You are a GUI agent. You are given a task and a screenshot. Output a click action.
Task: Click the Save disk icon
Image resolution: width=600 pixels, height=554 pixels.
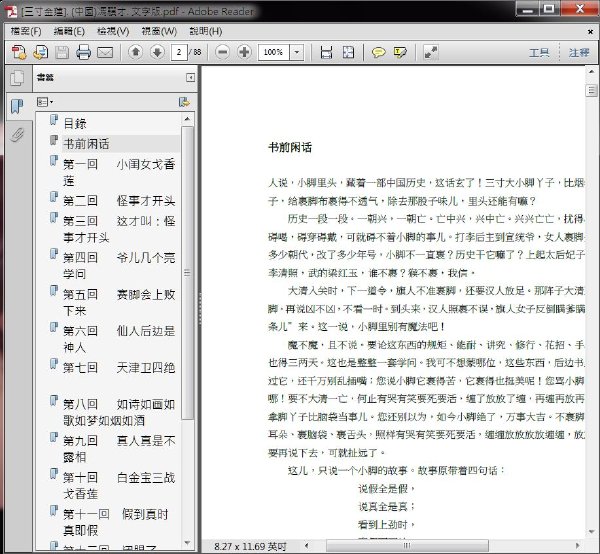[x=62, y=52]
